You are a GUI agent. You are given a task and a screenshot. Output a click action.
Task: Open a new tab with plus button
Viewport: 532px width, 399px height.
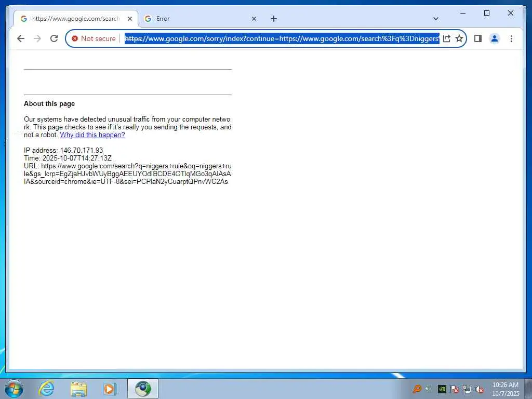[x=274, y=19]
